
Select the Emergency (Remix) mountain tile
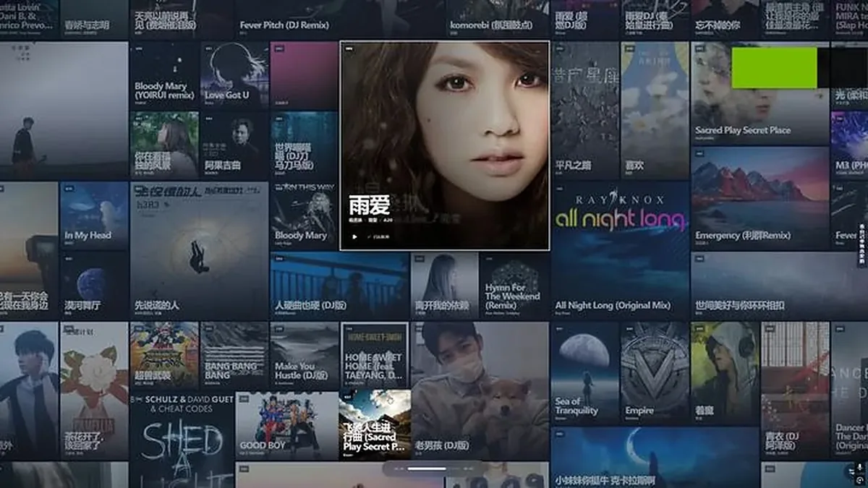[x=760, y=199]
